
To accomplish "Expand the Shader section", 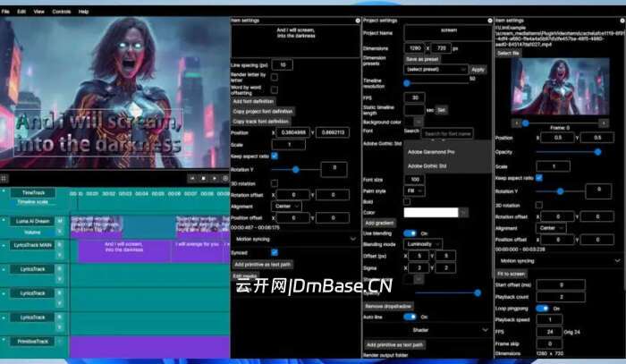I will (427, 330).
